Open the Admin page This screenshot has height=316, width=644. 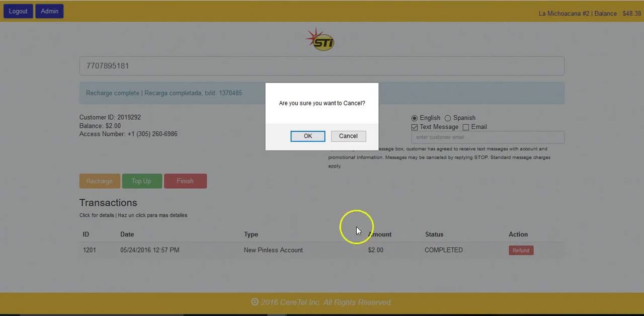(49, 11)
